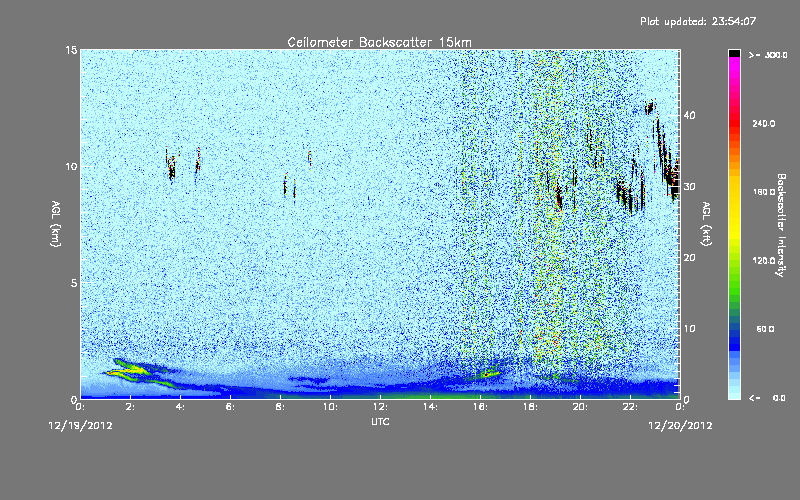Click the UTC x-axis label
Screen dimensions: 800x500
380,421
